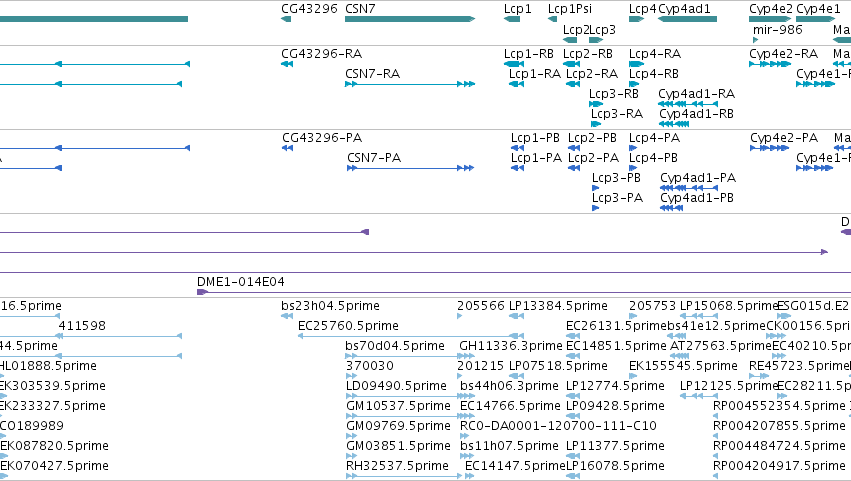Select the Lcp1Psi gene label
The width and height of the screenshot is (851, 481).
pyautogui.click(x=570, y=9)
